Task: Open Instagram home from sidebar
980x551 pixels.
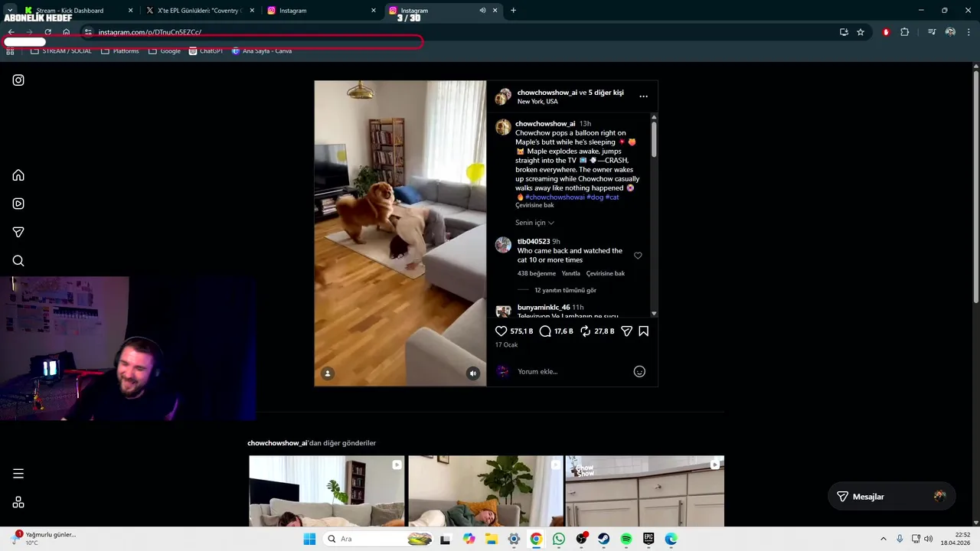Action: click(x=18, y=175)
